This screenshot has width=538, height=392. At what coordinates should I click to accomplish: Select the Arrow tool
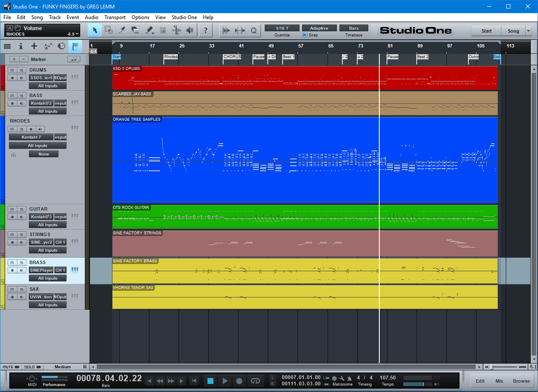pos(95,30)
